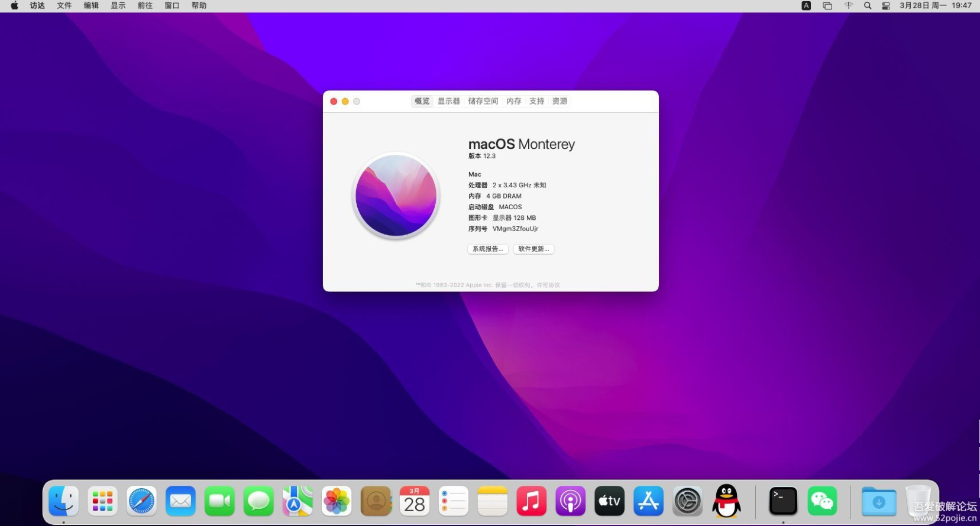The width and height of the screenshot is (980, 526).
Task: Launch the App Store dock icon
Action: coord(648,501)
